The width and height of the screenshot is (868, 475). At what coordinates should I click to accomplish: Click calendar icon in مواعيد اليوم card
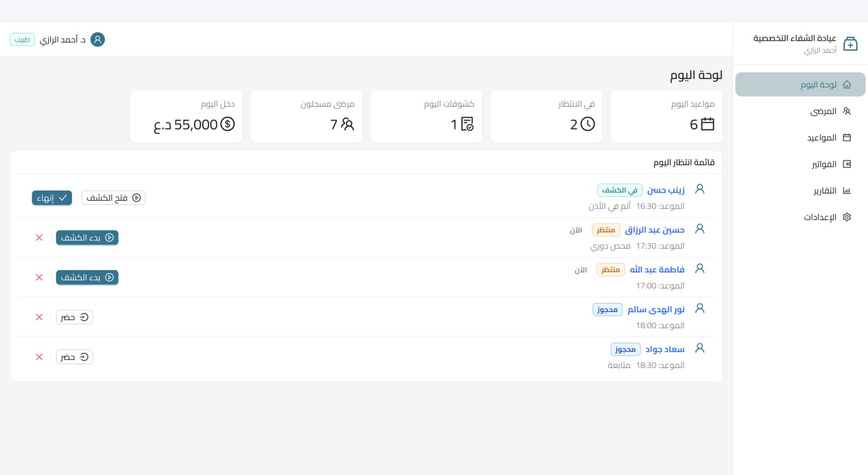point(707,124)
